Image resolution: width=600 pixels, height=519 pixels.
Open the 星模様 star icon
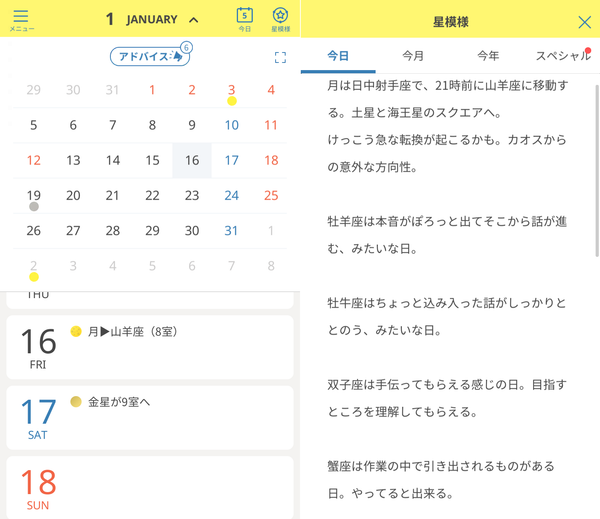pos(280,19)
